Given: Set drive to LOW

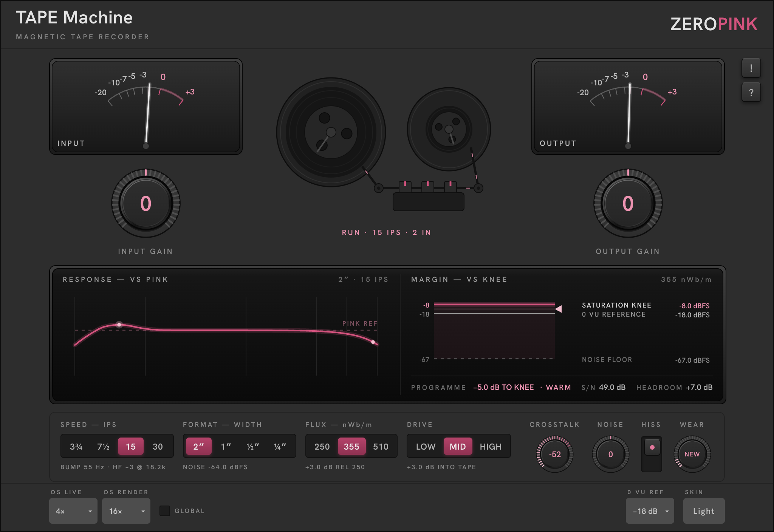Looking at the screenshot, I should pyautogui.click(x=426, y=447).
